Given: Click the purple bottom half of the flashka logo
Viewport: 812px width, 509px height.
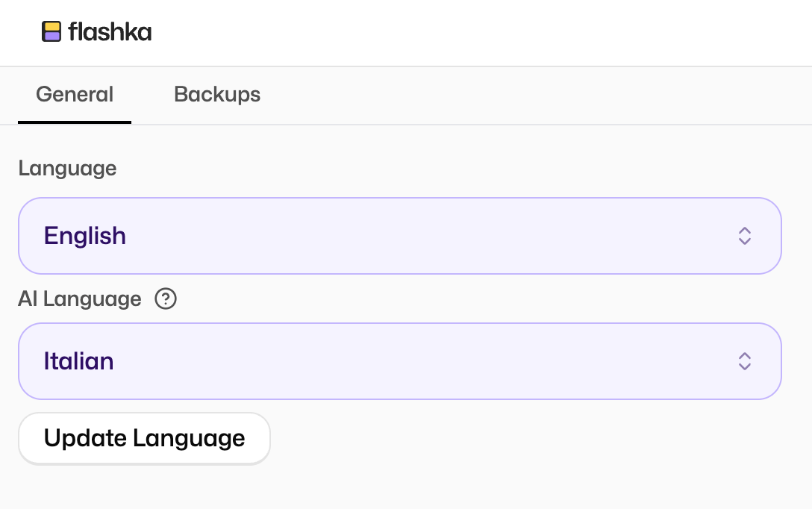Looking at the screenshot, I should pos(51,37).
